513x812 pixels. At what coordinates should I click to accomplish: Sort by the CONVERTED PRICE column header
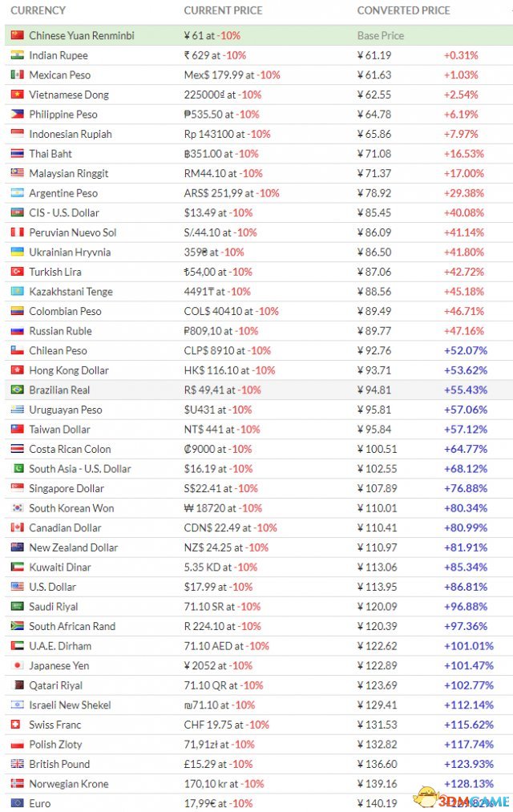pos(403,10)
